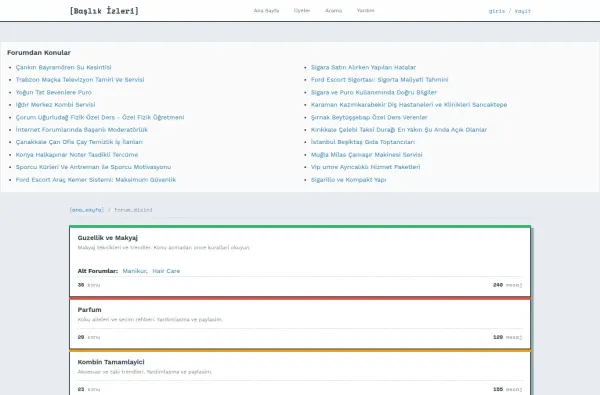Open the Hair Care sub-forum
Screen dimensions: 600x395
tap(166, 271)
